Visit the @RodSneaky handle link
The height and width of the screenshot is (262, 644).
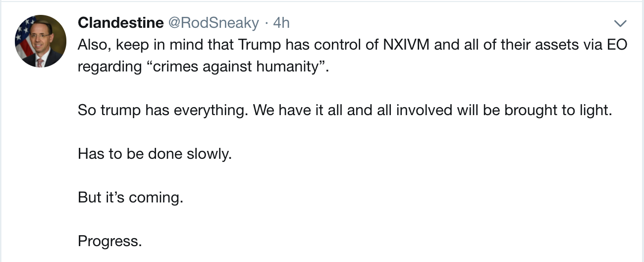214,23
